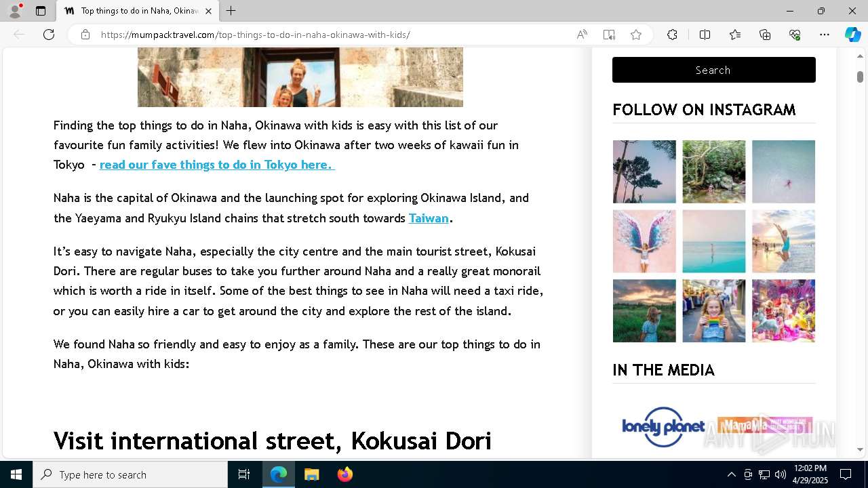Open the Taiwan link

coord(429,218)
